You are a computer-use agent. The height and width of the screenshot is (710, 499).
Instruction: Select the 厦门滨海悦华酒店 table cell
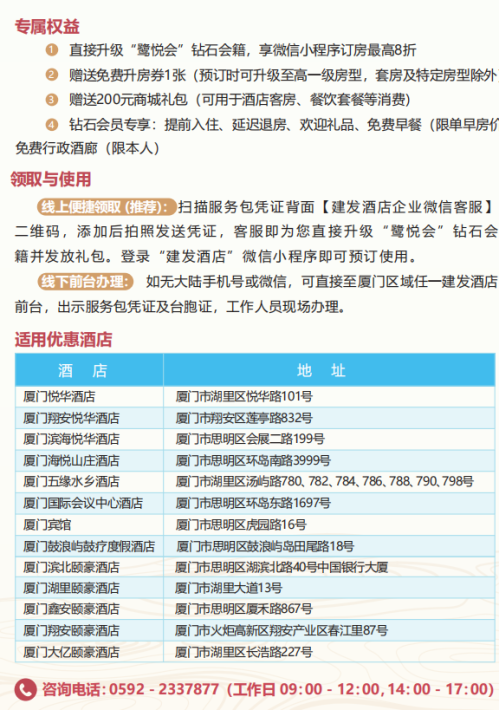89,439
